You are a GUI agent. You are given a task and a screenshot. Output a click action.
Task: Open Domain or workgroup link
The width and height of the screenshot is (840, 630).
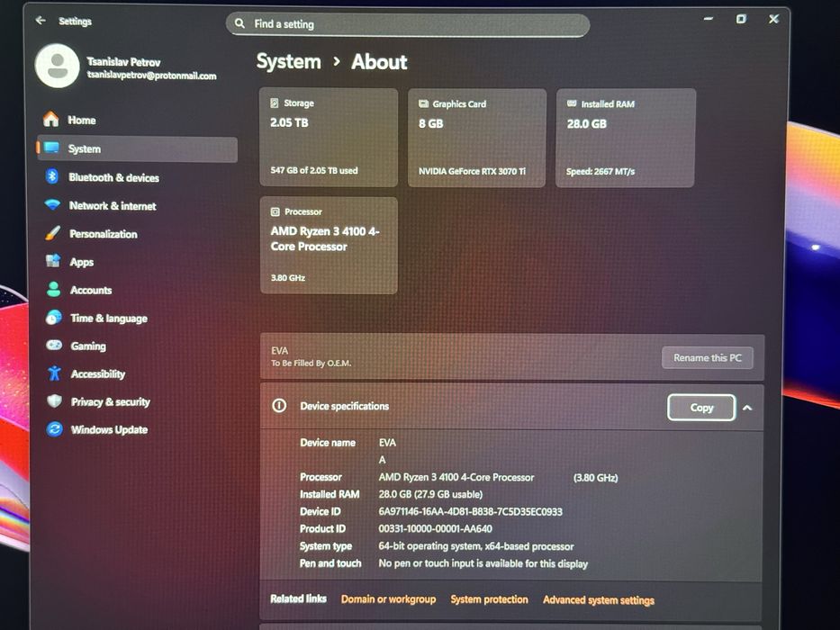click(388, 598)
